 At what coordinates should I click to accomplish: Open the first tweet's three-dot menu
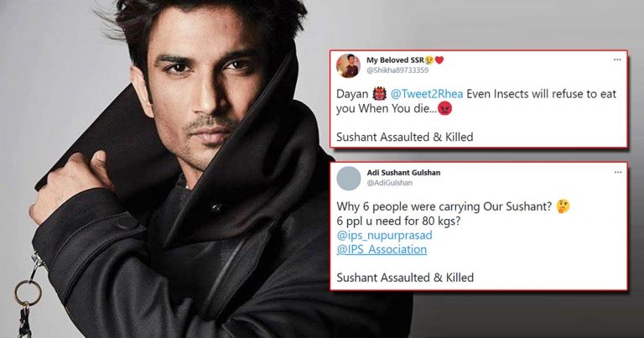click(617, 60)
